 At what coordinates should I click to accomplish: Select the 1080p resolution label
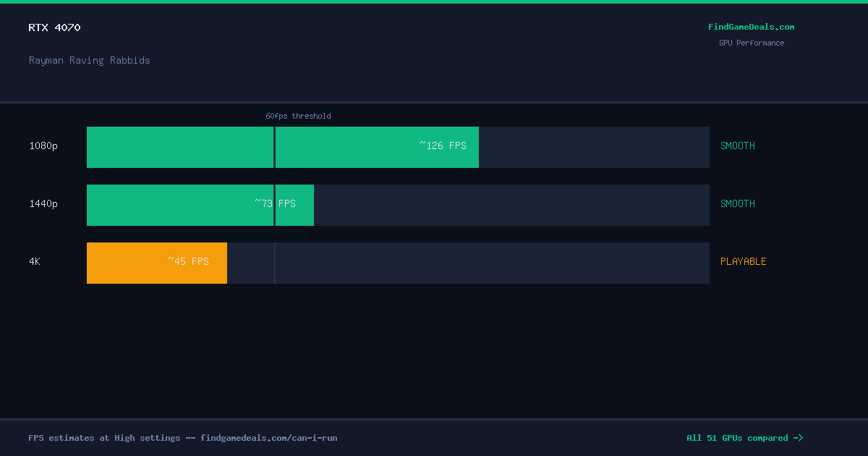click(x=43, y=145)
